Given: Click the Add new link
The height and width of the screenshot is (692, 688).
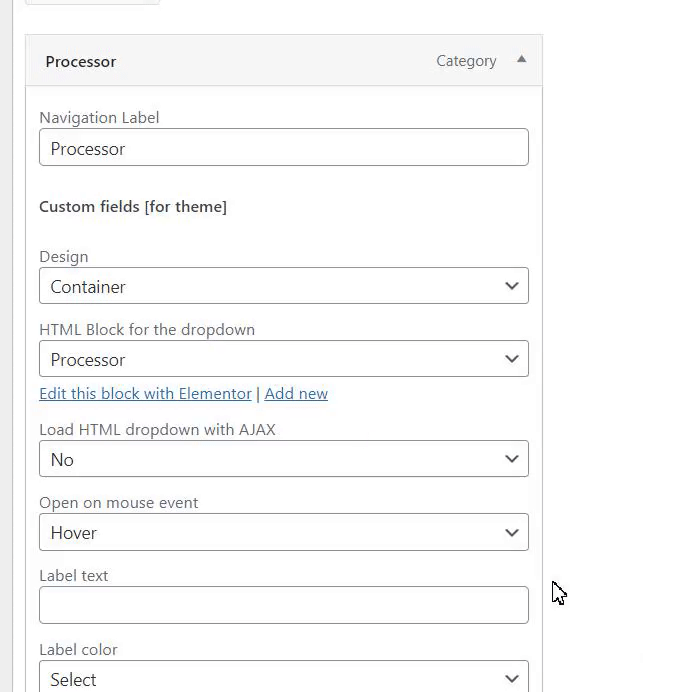Looking at the screenshot, I should click(296, 393).
